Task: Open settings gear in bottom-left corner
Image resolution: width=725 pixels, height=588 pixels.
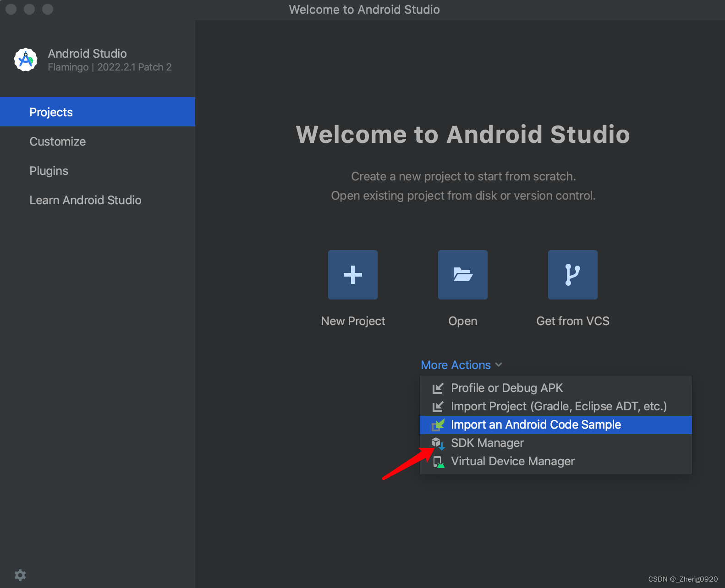Action: tap(20, 575)
